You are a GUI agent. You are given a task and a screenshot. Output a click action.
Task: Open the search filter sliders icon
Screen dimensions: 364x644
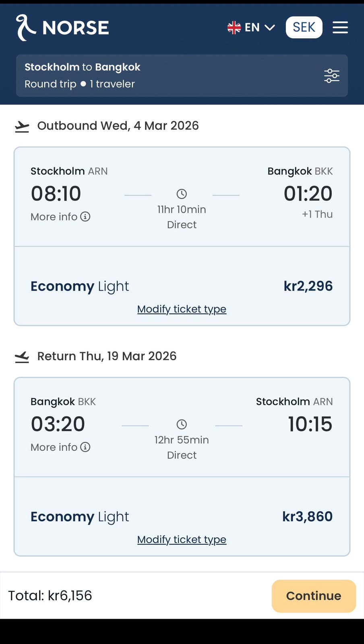click(x=332, y=76)
